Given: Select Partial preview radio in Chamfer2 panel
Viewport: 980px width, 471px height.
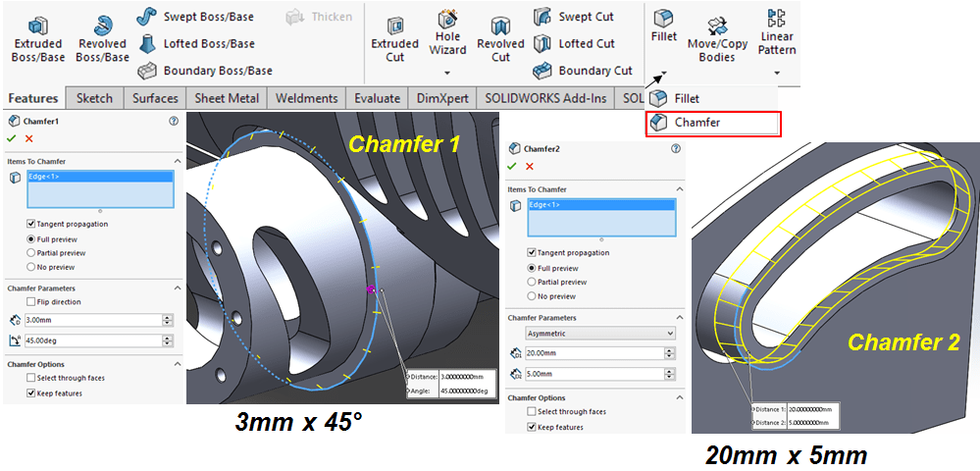Looking at the screenshot, I should click(x=532, y=282).
